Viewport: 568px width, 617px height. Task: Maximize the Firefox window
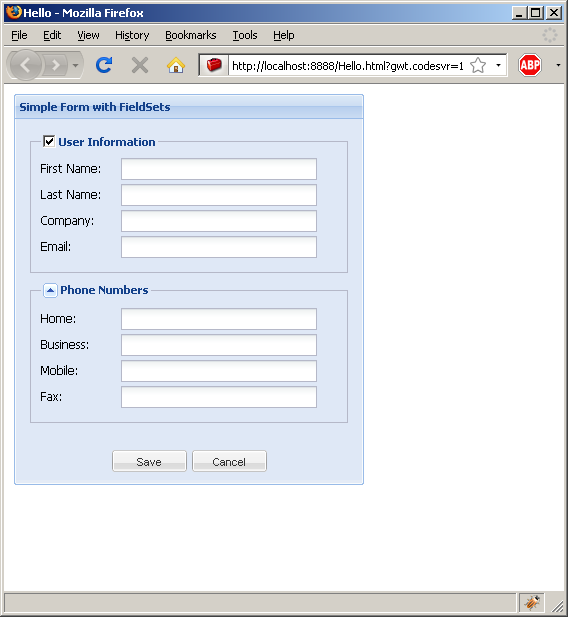click(x=535, y=13)
